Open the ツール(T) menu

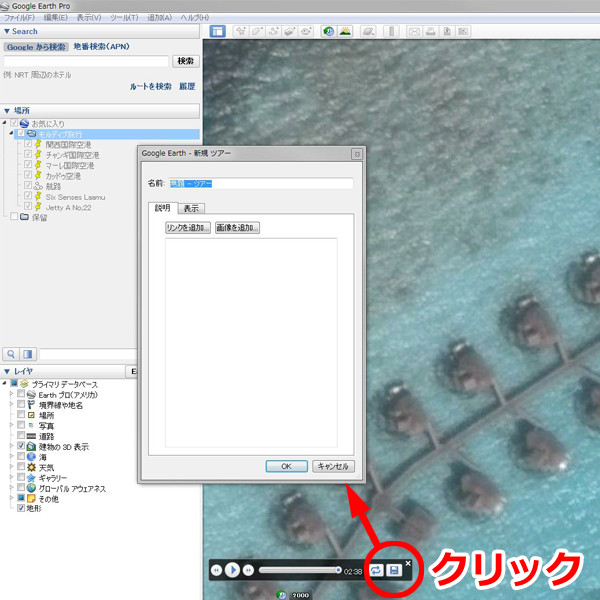click(124, 18)
